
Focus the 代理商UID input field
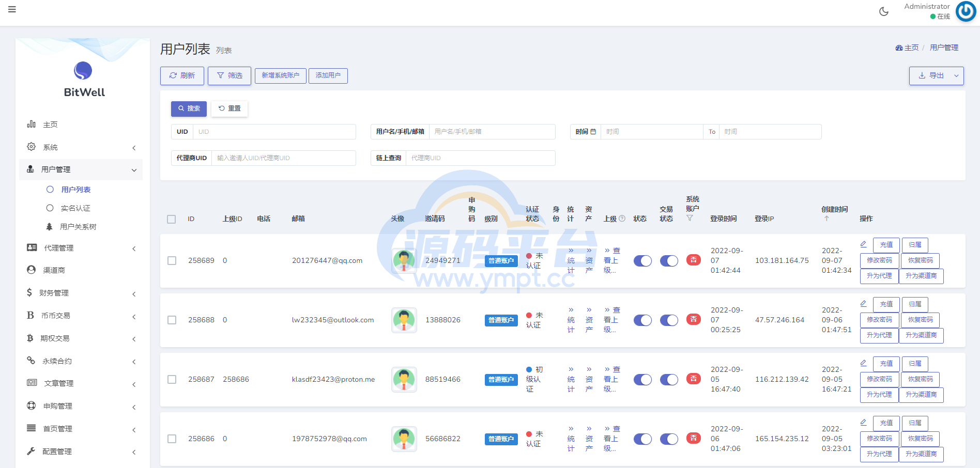pyautogui.click(x=284, y=158)
